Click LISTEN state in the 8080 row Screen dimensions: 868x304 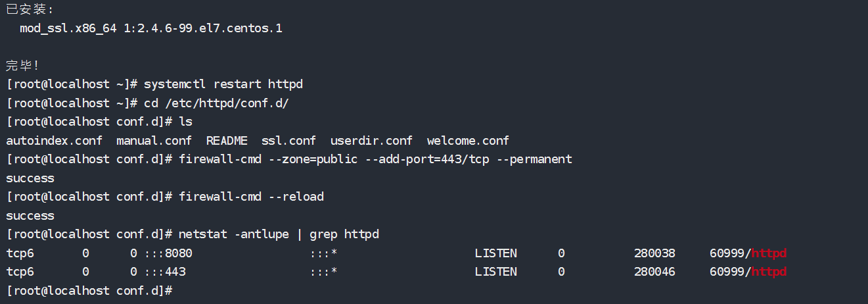pos(495,253)
